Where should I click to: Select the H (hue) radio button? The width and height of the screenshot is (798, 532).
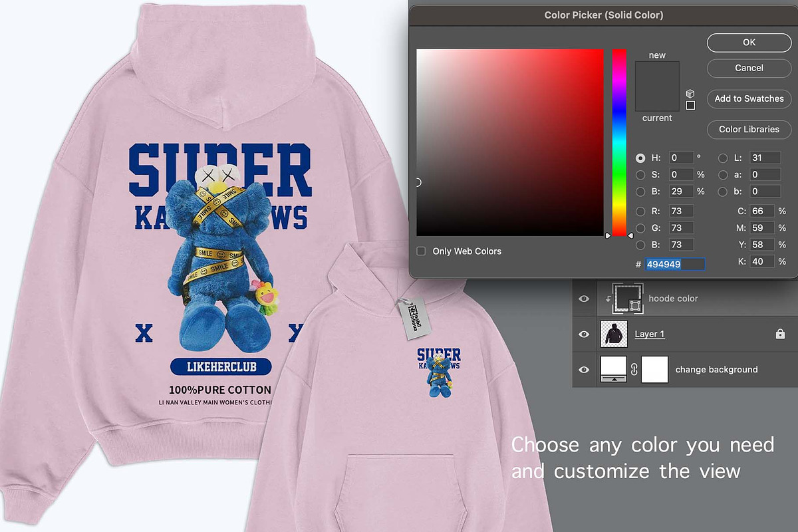pos(640,158)
